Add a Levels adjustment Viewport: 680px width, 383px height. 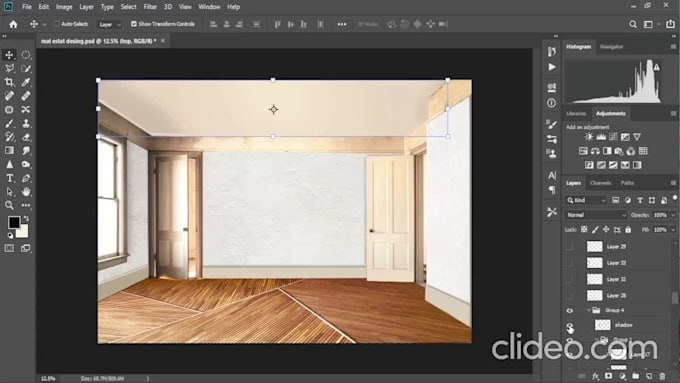pyautogui.click(x=601, y=137)
